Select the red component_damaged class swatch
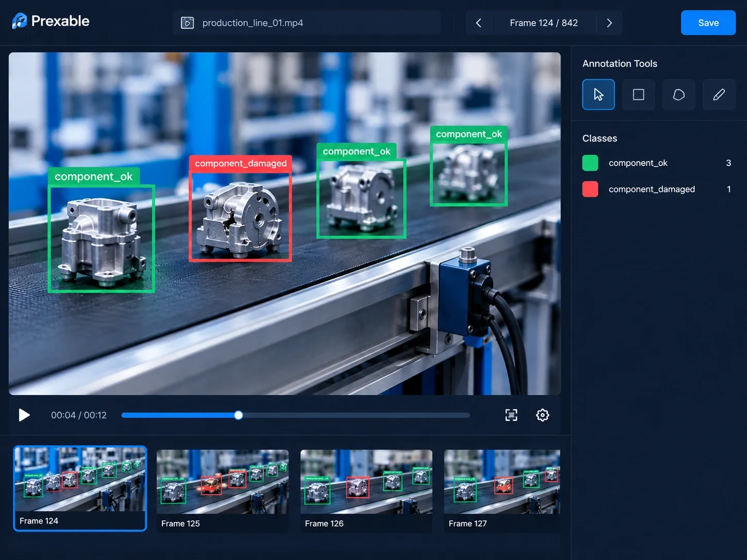The width and height of the screenshot is (747, 560). pyautogui.click(x=590, y=189)
